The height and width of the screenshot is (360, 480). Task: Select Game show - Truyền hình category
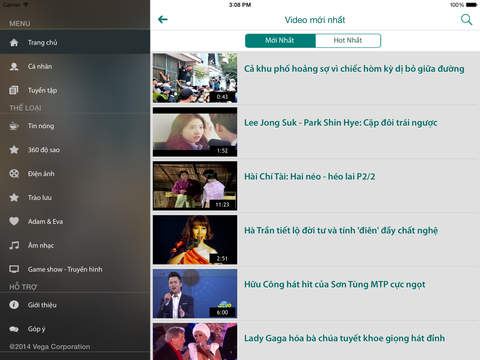75,269
